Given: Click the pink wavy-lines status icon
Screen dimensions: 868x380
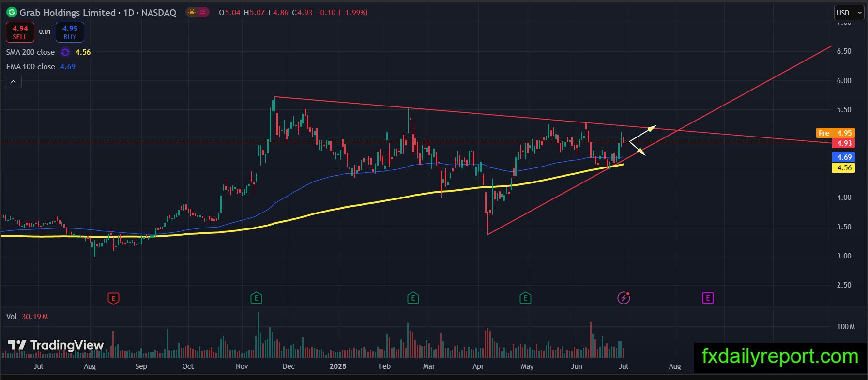Looking at the screenshot, I should [203, 13].
